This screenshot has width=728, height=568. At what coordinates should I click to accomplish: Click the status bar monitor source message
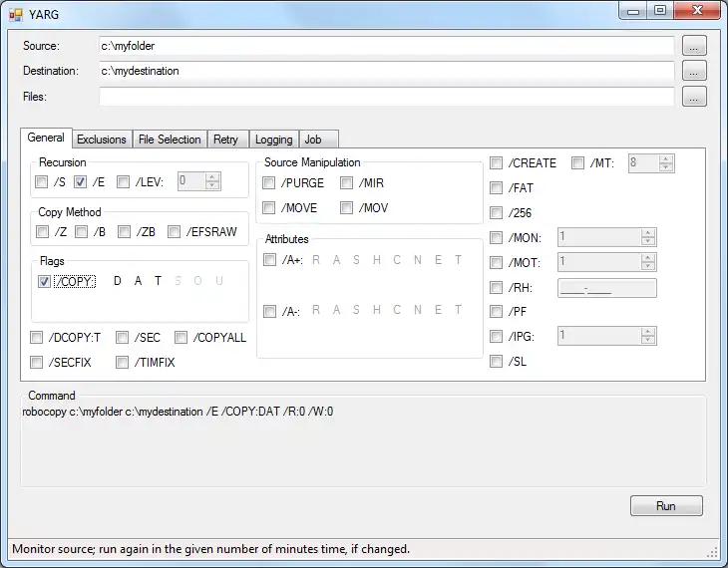(x=210, y=549)
